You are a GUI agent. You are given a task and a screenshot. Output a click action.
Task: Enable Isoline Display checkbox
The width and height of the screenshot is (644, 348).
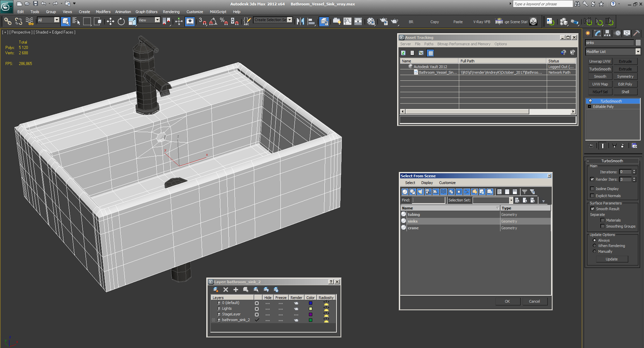pos(592,189)
